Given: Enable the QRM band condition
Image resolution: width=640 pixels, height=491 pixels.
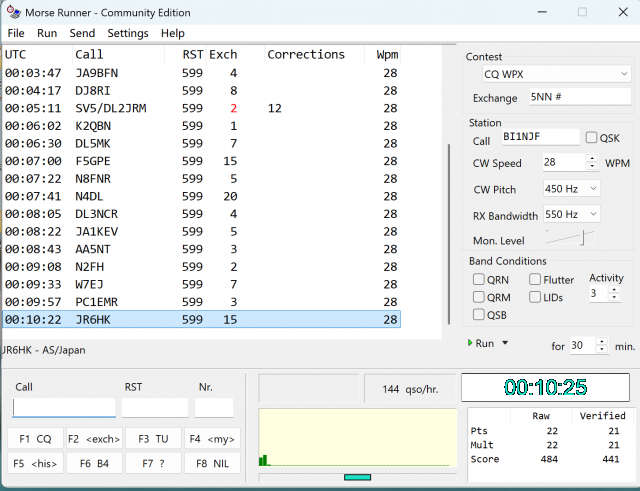Looking at the screenshot, I should click(x=478, y=297).
